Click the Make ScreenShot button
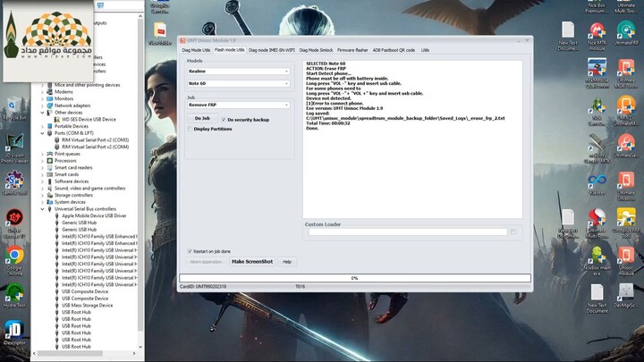This screenshot has height=362, width=644. (x=252, y=261)
